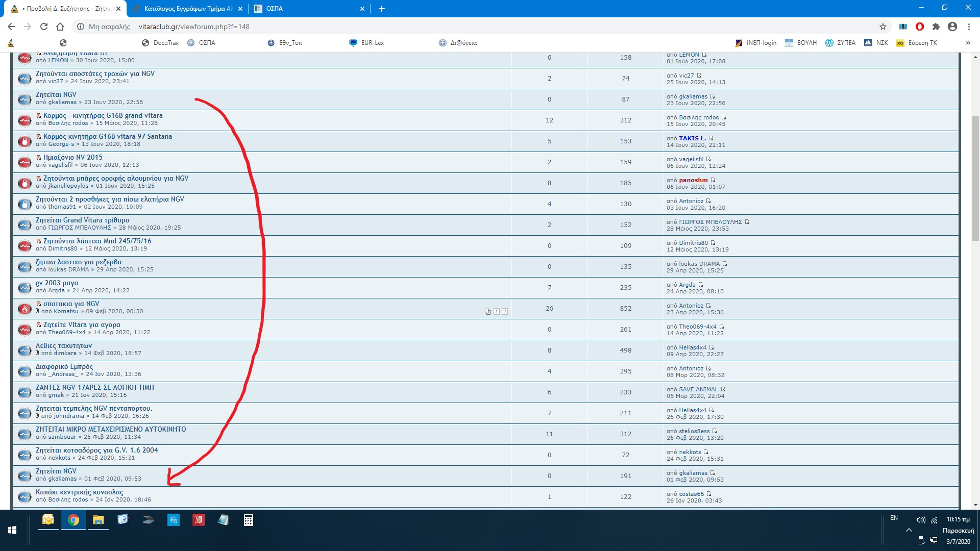The width and height of the screenshot is (980, 551).
Task: Open topic Διαφορικό Εμπρός
Action: tap(64, 366)
